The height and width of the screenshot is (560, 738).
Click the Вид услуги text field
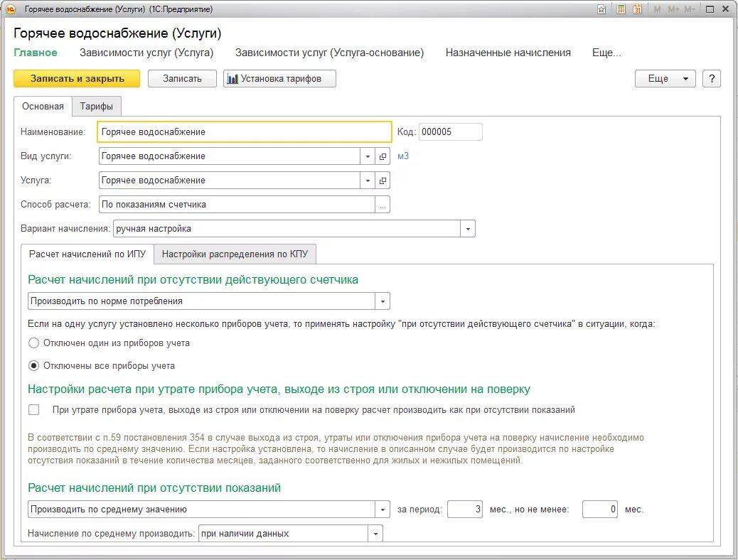[x=230, y=156]
